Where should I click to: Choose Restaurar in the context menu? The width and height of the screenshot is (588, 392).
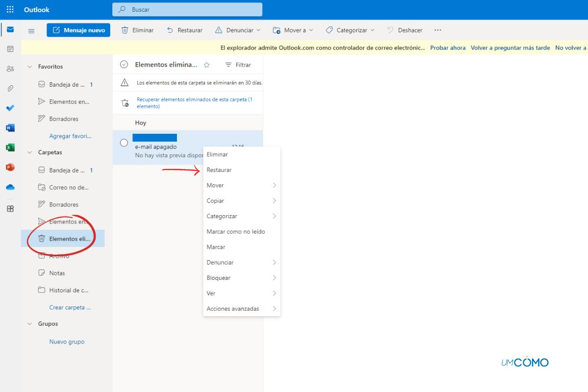[x=219, y=170]
